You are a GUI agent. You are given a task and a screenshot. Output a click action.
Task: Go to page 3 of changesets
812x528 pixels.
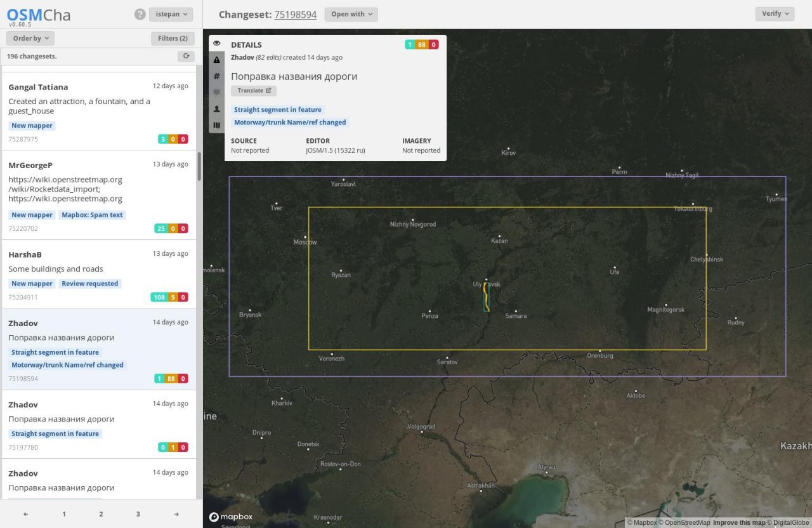tap(138, 514)
